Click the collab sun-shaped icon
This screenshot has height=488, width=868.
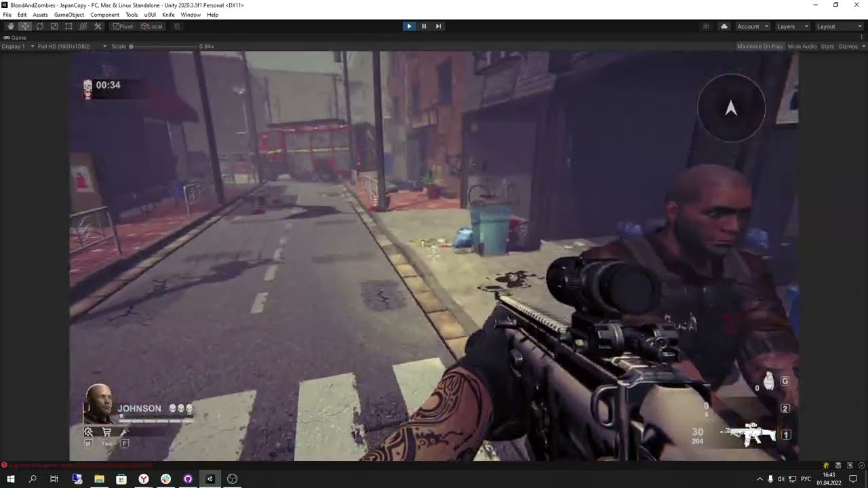[706, 26]
